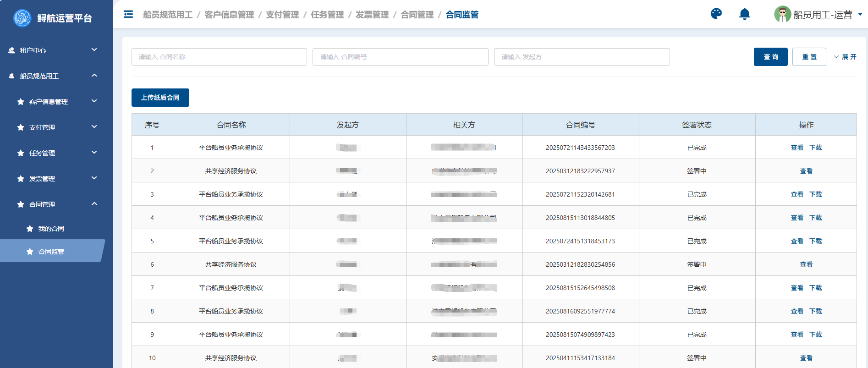Download the contract in row 1
Viewport: 868px width, 368px height.
pyautogui.click(x=815, y=148)
